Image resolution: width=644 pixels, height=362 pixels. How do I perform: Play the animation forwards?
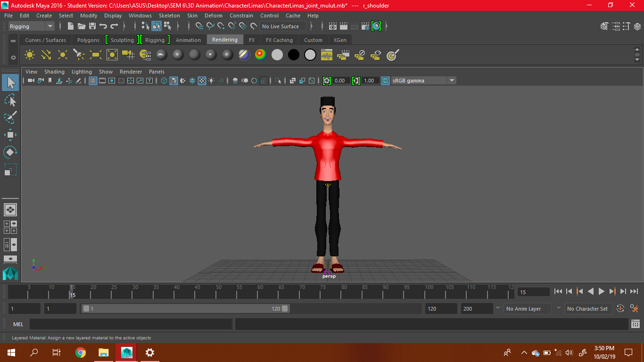602,292
